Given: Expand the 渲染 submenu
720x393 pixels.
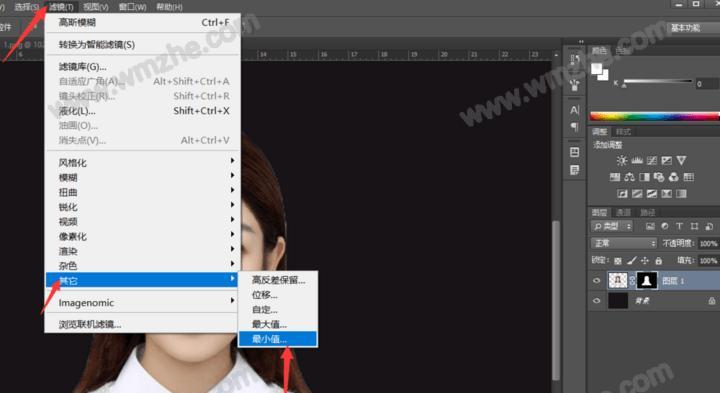Looking at the screenshot, I should coord(142,251).
